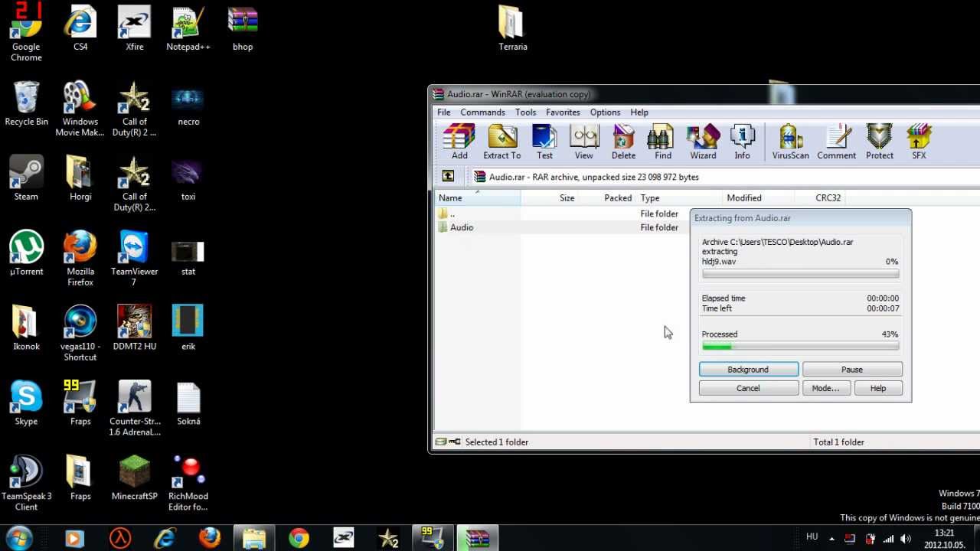Select the Mozilla Firefox desktop shortcut
Screen dimensions: 980x551
pos(80,259)
